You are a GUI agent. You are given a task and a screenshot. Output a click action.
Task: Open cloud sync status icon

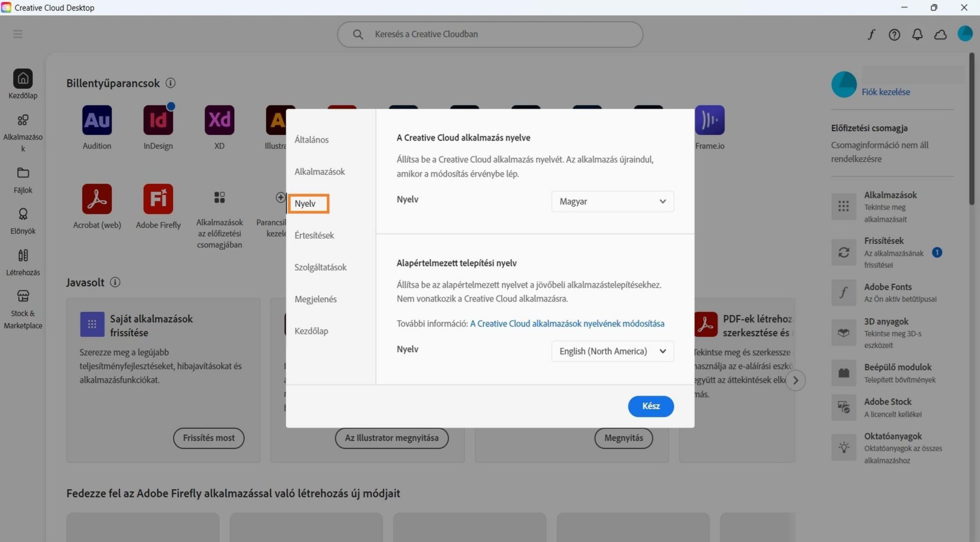(x=940, y=34)
